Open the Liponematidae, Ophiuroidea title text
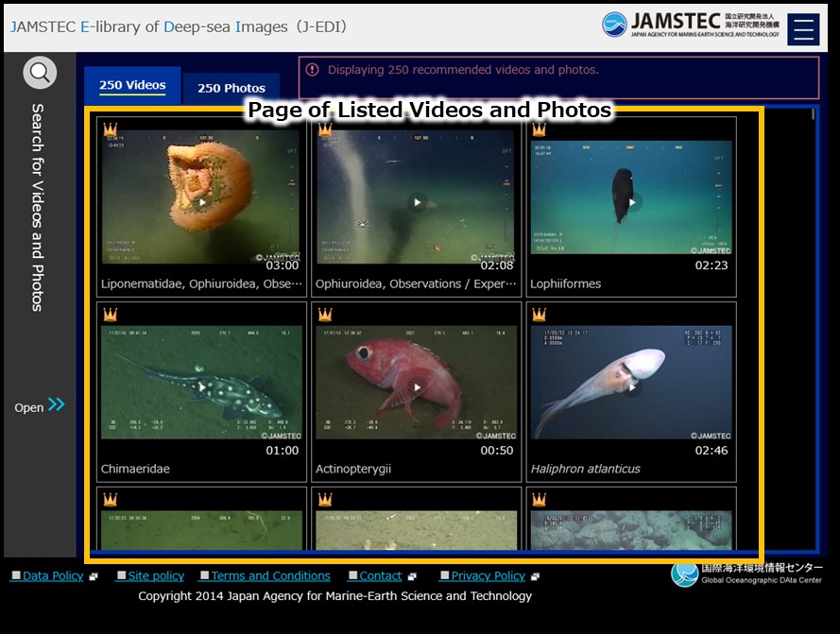840x634 pixels. (x=201, y=284)
